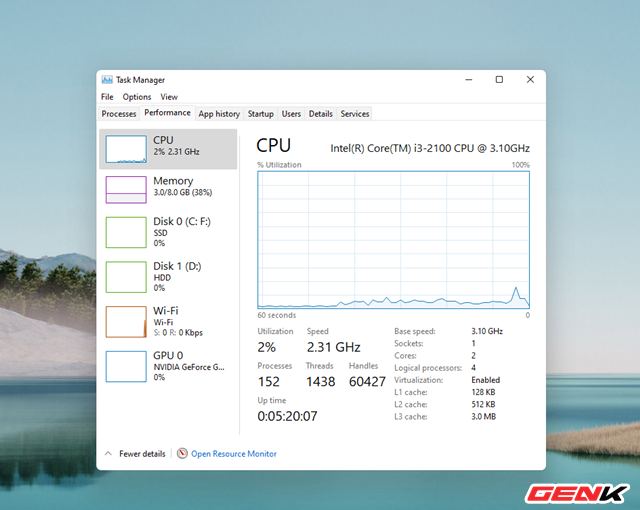Screen dimensions: 640x510
Task: Click 'S: 0 R: 0 Kbps' Wi-Fi value
Action: [178, 333]
